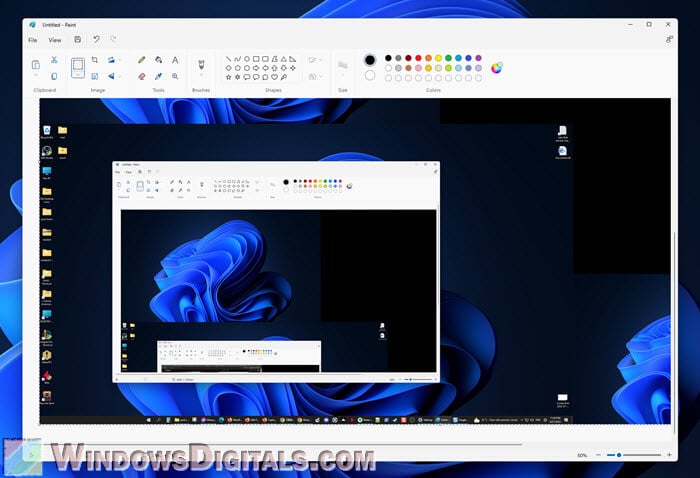Click the Flip image icon
This screenshot has height=478, width=700.
(x=111, y=76)
